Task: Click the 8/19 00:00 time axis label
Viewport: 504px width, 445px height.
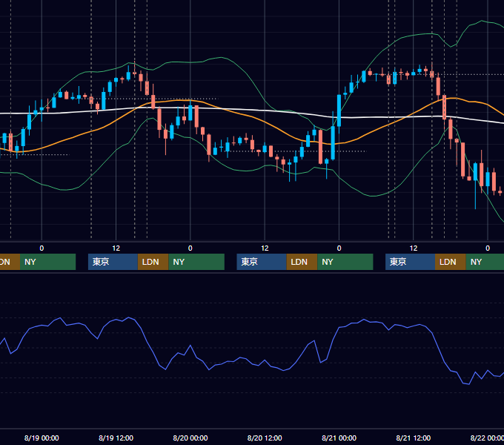Action: coord(42,438)
